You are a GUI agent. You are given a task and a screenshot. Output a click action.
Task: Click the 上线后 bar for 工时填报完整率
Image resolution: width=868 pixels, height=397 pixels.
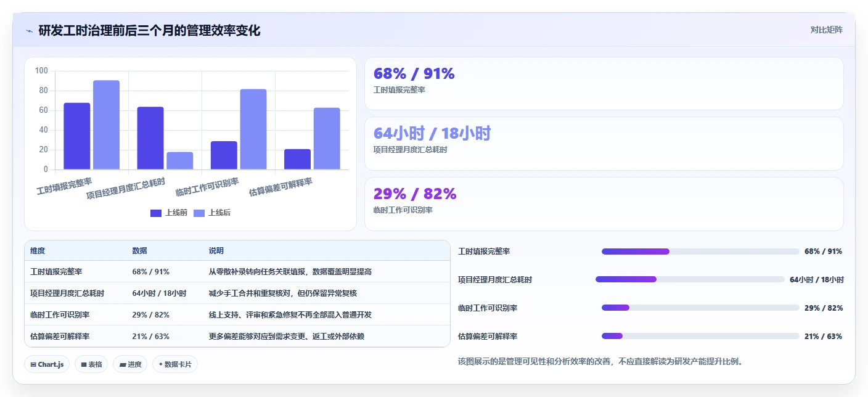tap(106, 125)
